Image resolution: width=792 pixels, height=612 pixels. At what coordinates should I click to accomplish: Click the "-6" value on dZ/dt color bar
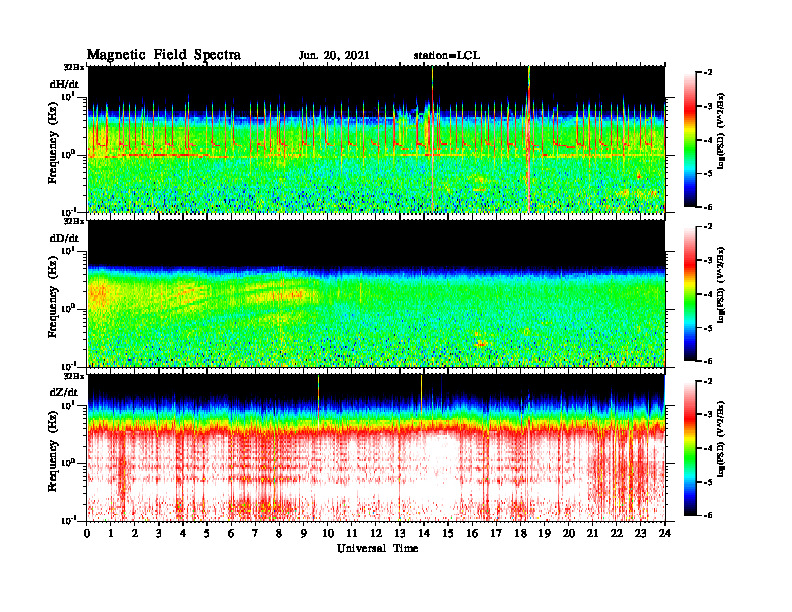tap(708, 515)
